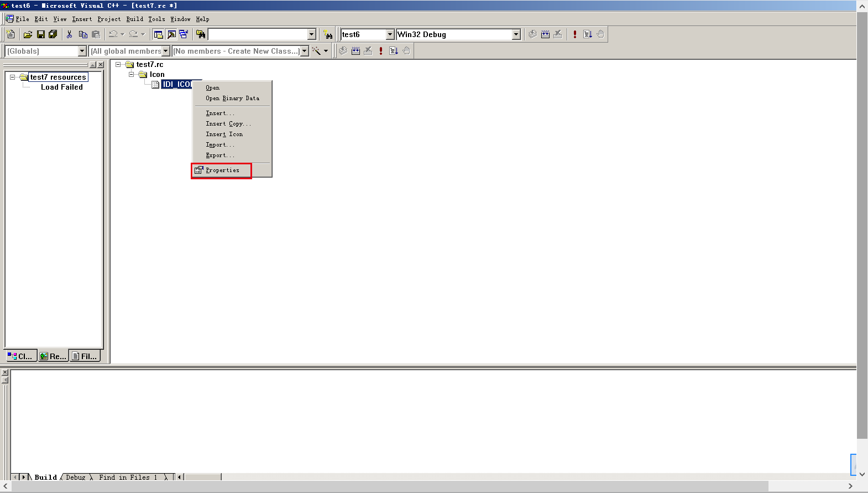Click the Save All stacked-floppies icon
Screen dimensions: 868x493
pyautogui.click(x=53, y=34)
